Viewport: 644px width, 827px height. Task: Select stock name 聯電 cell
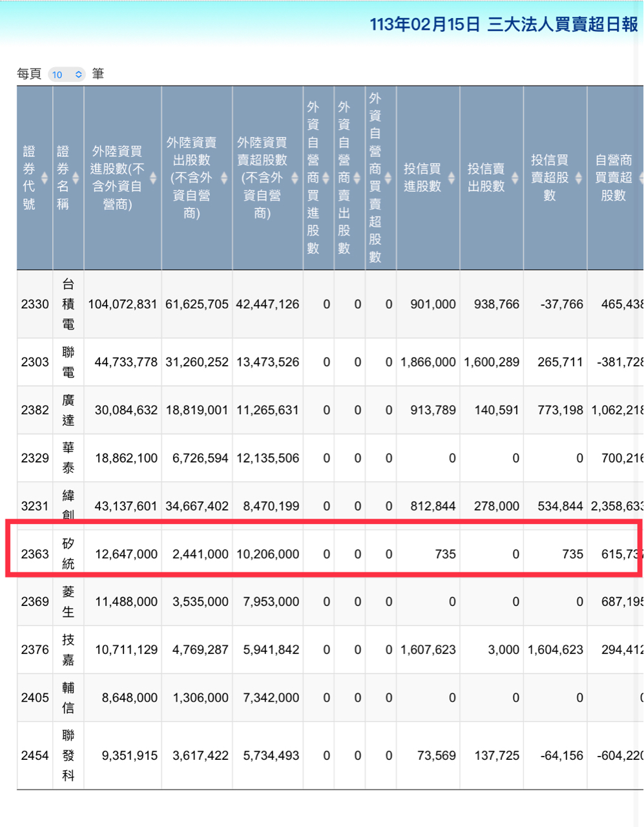[68, 362]
